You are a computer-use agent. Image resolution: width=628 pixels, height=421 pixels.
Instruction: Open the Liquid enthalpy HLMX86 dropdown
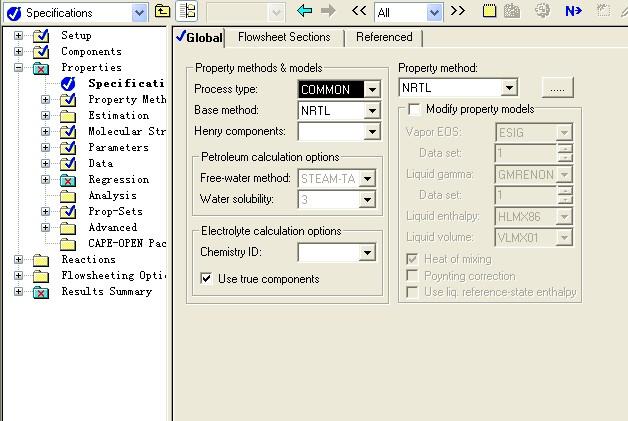pyautogui.click(x=564, y=217)
